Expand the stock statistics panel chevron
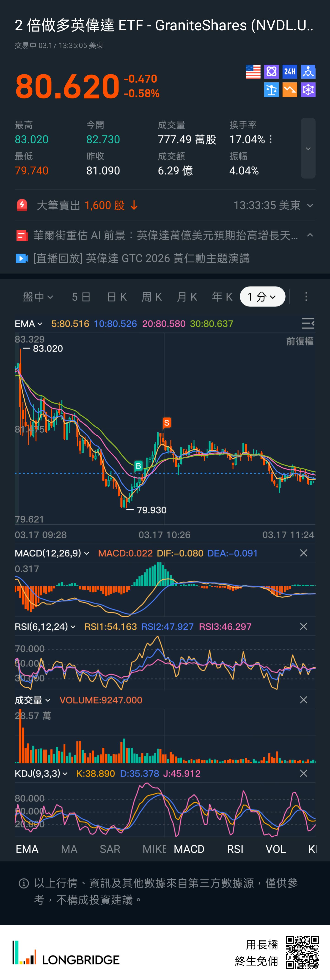Screen dimensions: 330x980 click(308, 148)
